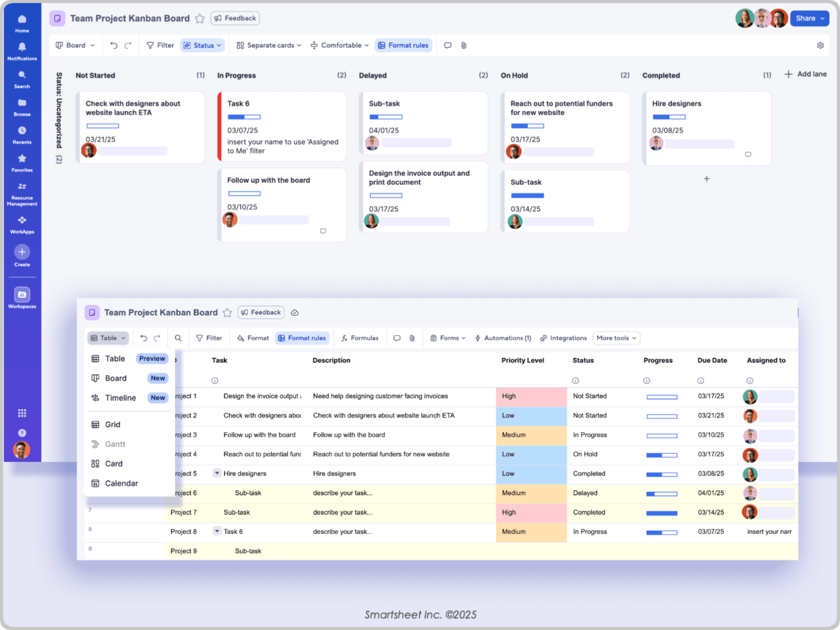Click Redo in the table view toolbar

pyautogui.click(x=157, y=338)
